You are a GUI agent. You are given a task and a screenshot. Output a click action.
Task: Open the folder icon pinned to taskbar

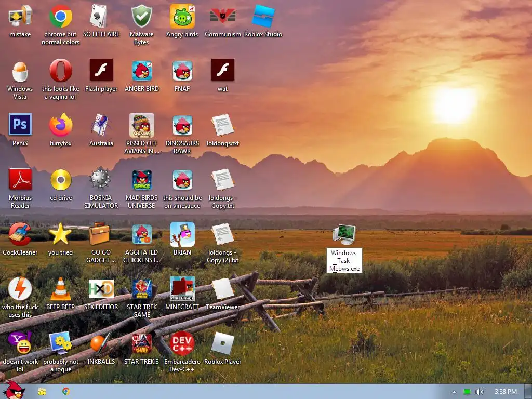click(42, 392)
